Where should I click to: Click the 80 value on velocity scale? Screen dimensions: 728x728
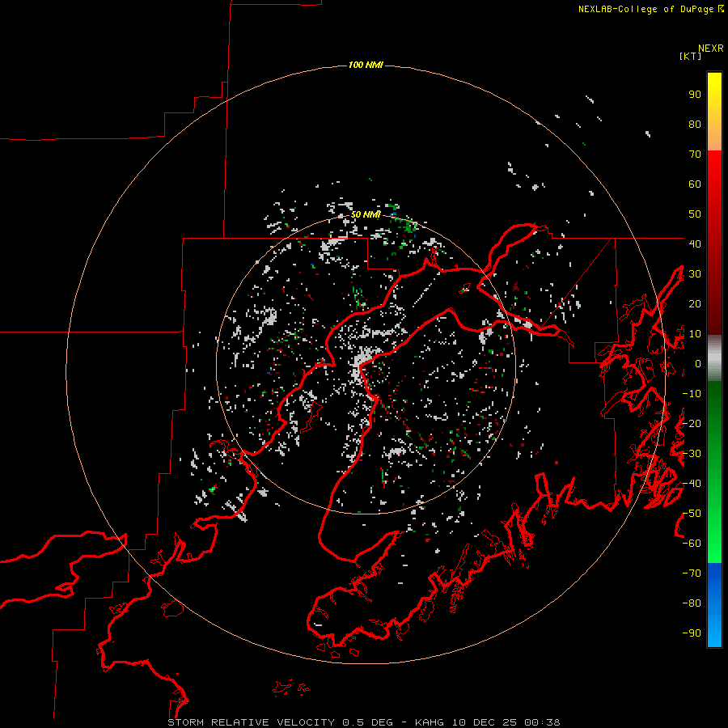[695, 125]
